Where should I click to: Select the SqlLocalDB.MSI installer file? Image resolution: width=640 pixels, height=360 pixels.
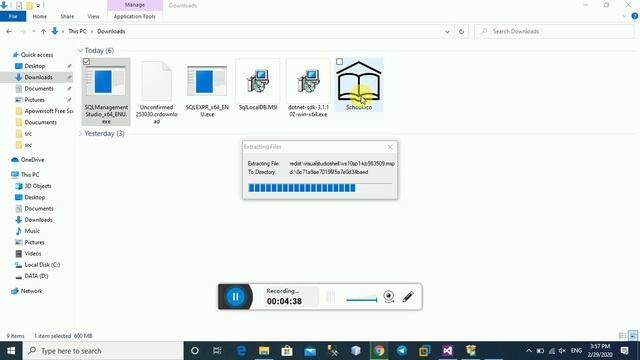coord(258,86)
